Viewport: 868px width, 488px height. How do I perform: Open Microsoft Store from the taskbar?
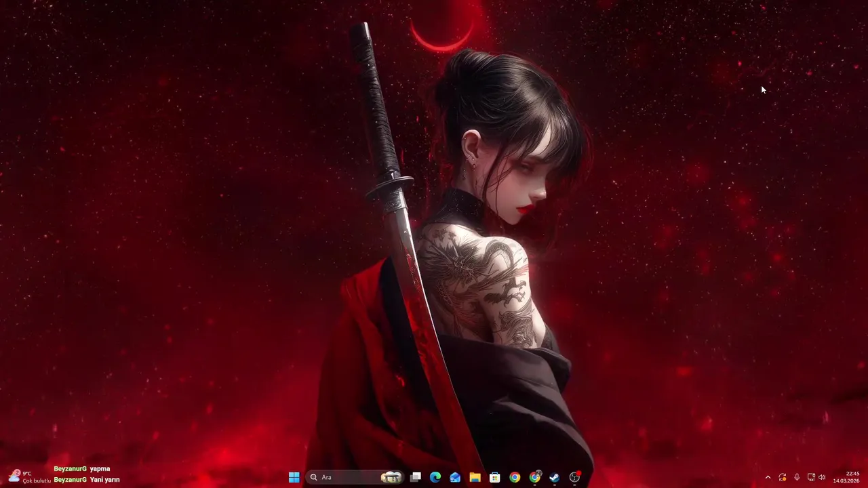pos(495,477)
